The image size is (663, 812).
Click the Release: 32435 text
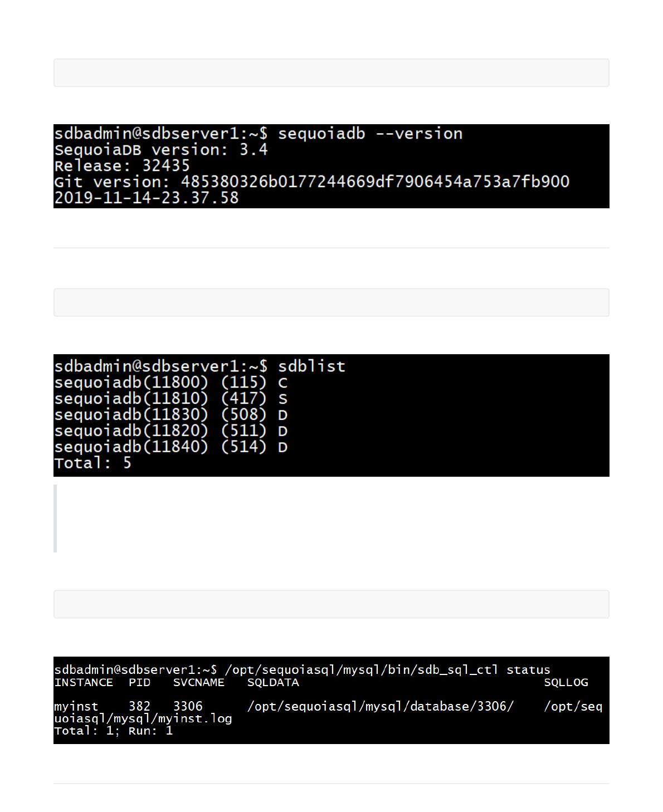tap(122, 166)
